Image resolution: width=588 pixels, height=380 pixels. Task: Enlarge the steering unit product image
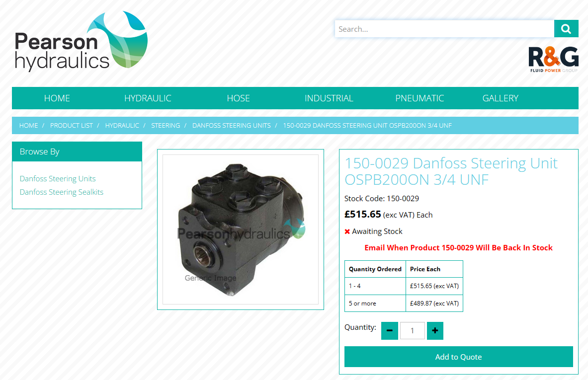point(241,229)
